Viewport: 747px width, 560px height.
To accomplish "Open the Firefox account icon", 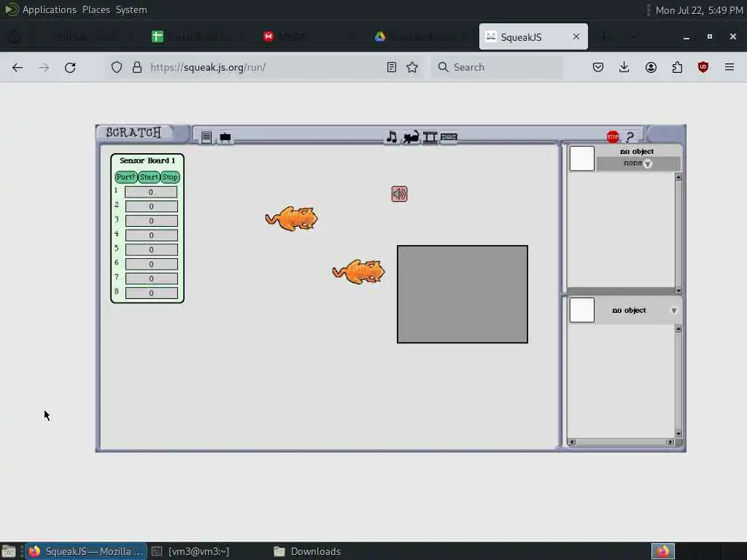I will pos(651,67).
